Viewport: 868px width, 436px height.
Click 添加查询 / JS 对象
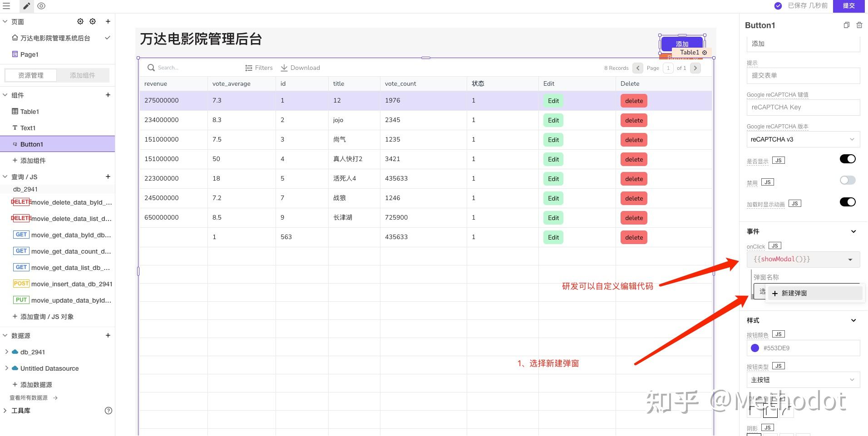pyautogui.click(x=43, y=317)
